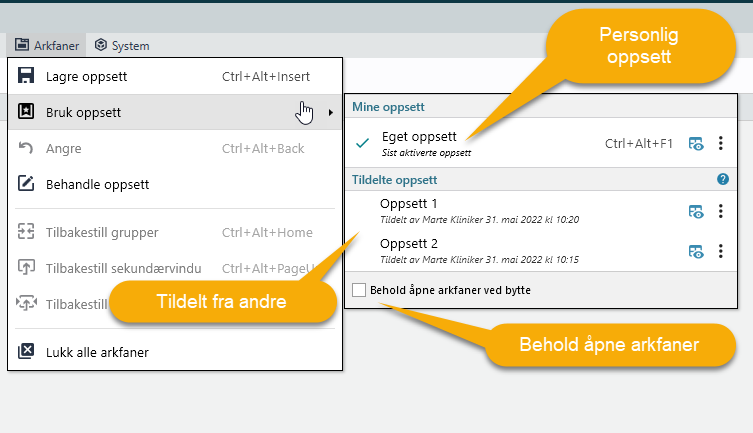Click the close-all icon beside Lukk alle arkfaner
The height and width of the screenshot is (433, 753).
point(26,352)
